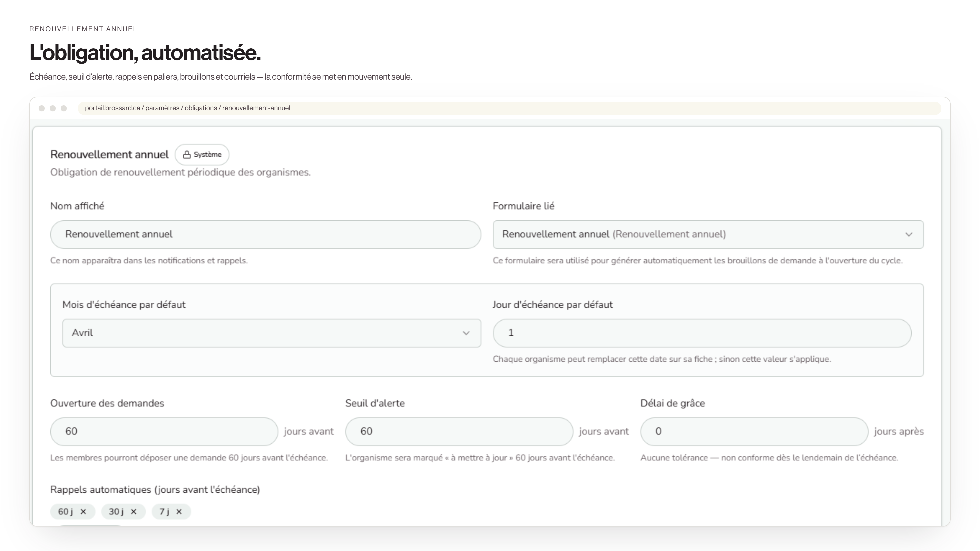Click the "Échéance, seuil d'alerte, rappels" subtitle

coord(221,77)
